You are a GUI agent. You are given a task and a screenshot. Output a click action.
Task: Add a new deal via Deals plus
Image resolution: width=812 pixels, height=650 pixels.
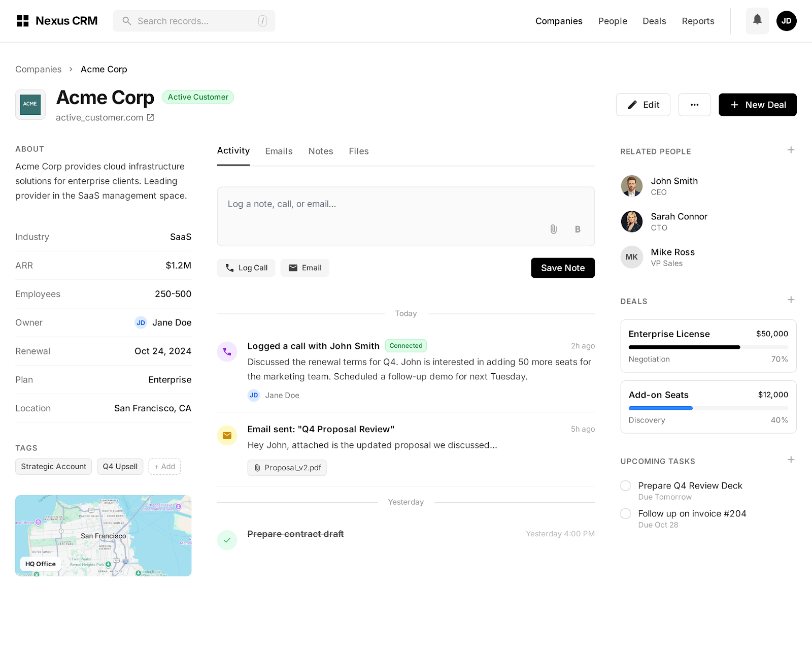791,300
